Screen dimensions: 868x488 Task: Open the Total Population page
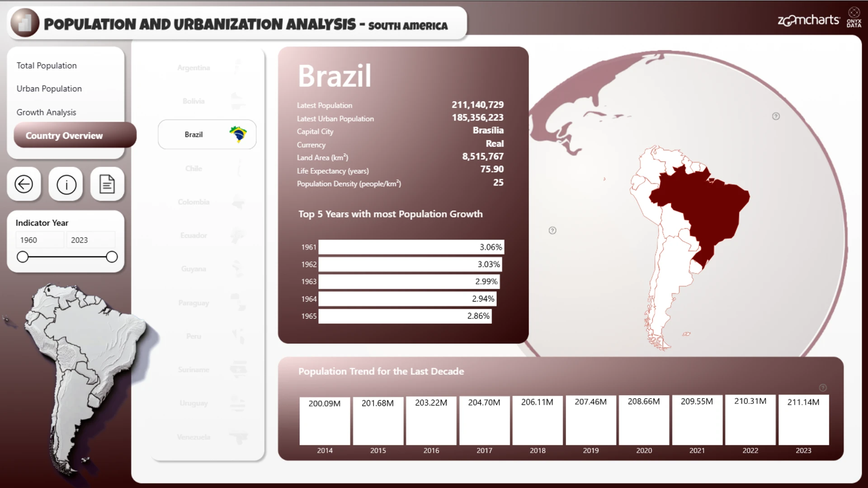click(x=47, y=66)
